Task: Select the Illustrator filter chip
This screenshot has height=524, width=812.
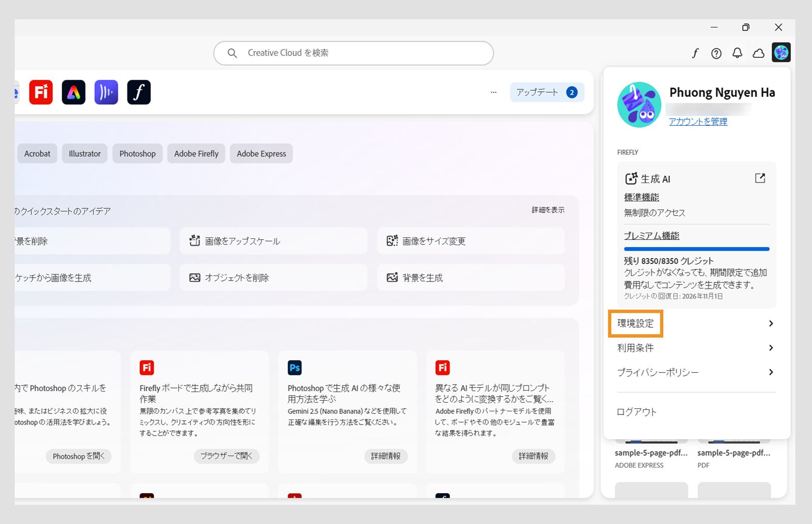Action: tap(85, 154)
